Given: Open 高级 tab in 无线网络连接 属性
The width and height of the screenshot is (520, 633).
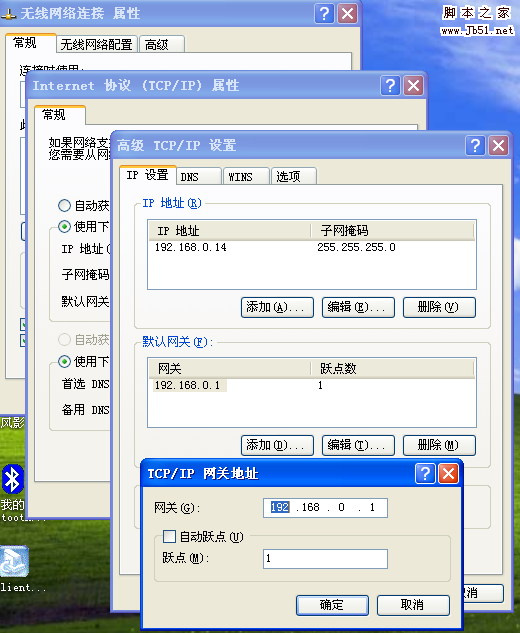Looking at the screenshot, I should click(162, 44).
